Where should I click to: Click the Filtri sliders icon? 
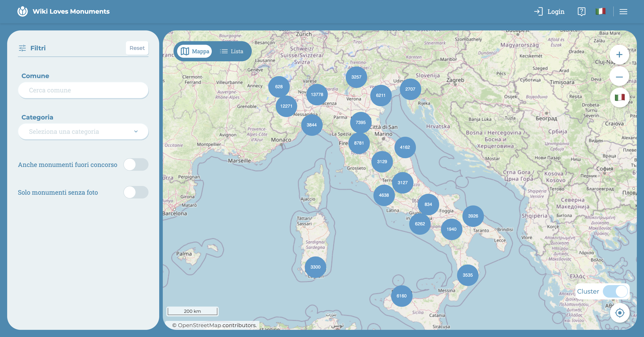pyautogui.click(x=23, y=48)
